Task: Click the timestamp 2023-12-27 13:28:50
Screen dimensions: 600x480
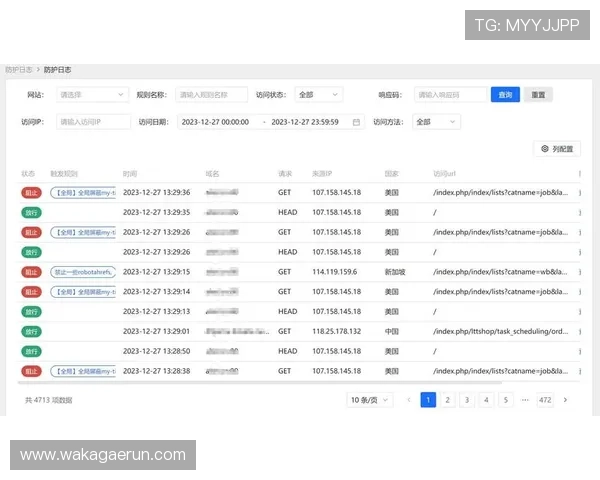Action: [157, 351]
